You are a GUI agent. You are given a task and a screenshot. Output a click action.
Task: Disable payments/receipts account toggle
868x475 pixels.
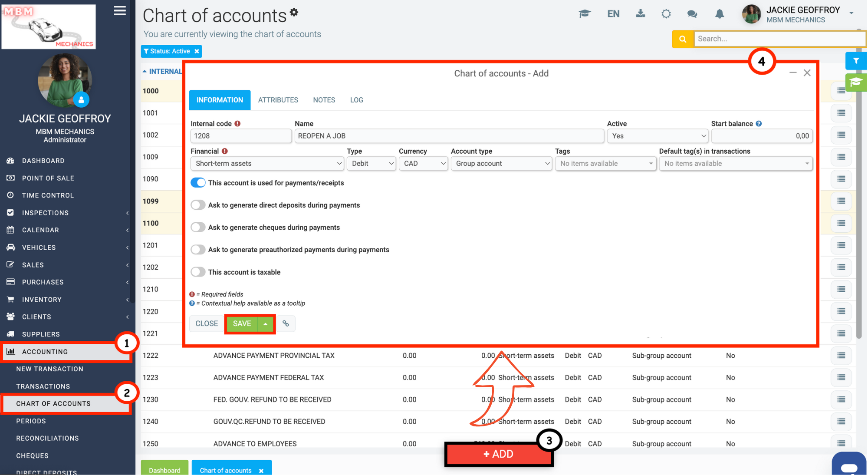(198, 183)
